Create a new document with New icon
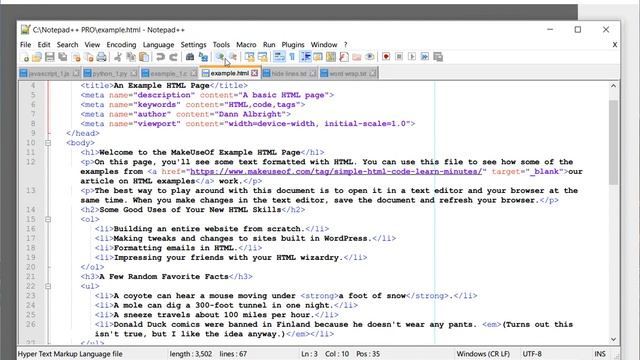Viewport: 640px width, 360px height. (25, 57)
